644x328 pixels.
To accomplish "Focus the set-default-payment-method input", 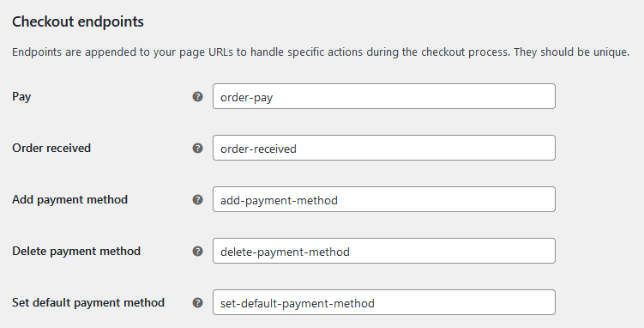I will pyautogui.click(x=384, y=302).
